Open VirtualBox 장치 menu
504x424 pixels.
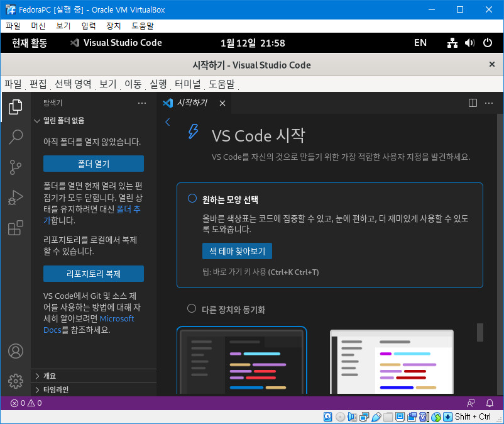point(113,26)
